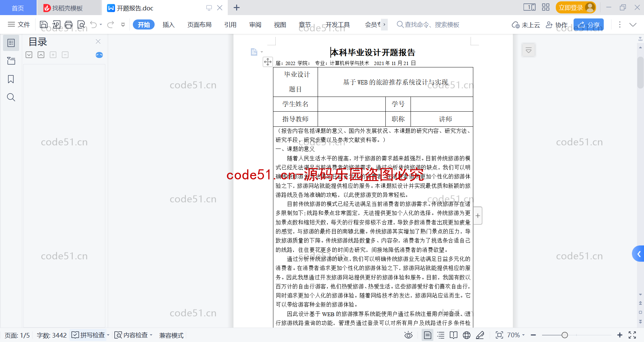The height and width of the screenshot is (342, 644).
Task: Enter full screen mode icon
Action: point(632,335)
